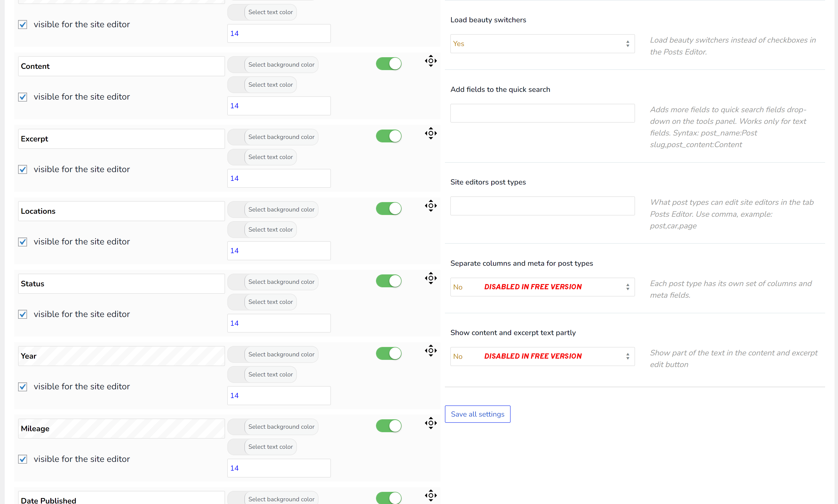Click the move handle icon for Locations row
The height and width of the screenshot is (504, 838).
[431, 206]
